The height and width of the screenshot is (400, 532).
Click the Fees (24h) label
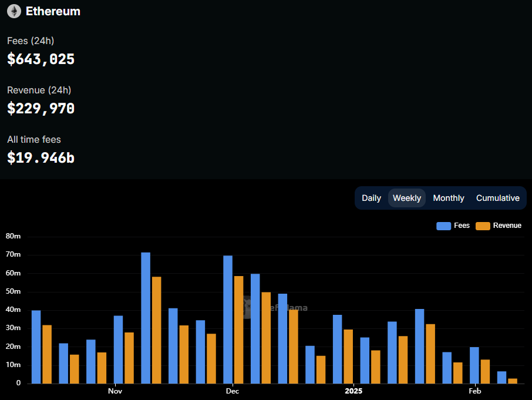tap(31, 41)
